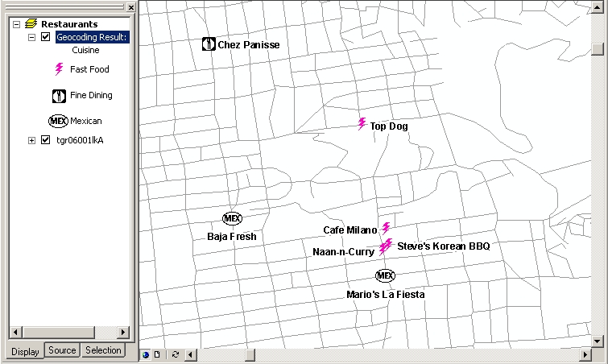Collapse the Restaurants data frame tree
This screenshot has height=364, width=608.
click(17, 24)
